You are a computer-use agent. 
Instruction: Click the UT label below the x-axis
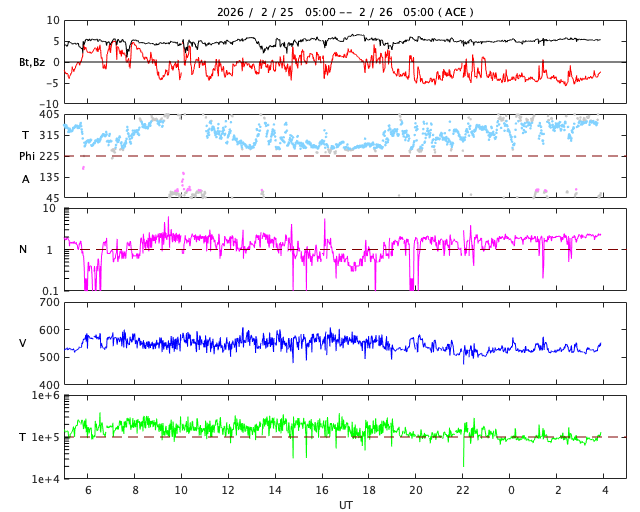(345, 505)
